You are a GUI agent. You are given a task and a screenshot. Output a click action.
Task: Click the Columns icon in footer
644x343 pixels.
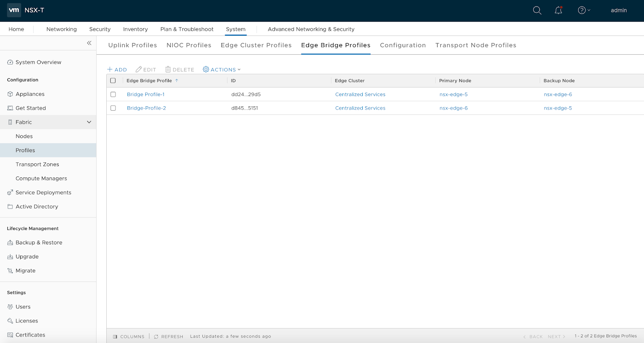pos(115,337)
